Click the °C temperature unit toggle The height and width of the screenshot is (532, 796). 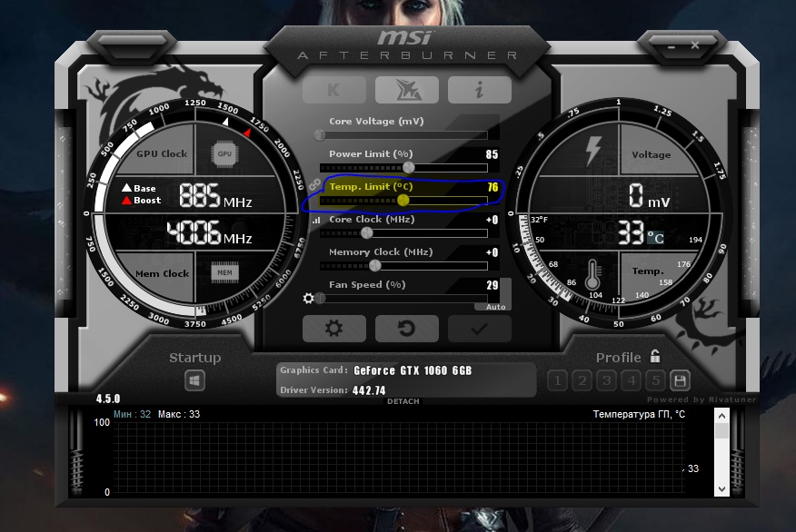(x=655, y=237)
